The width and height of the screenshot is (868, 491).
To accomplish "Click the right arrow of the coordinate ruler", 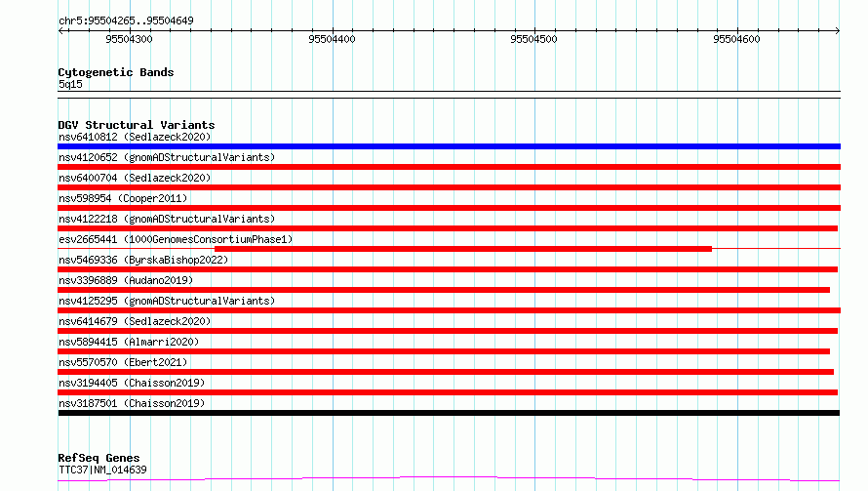I will (837, 30).
